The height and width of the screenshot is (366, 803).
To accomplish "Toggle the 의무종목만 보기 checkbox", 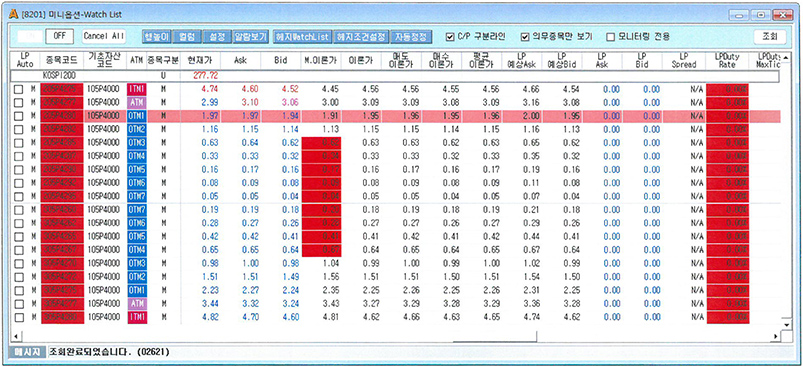I will tap(525, 37).
